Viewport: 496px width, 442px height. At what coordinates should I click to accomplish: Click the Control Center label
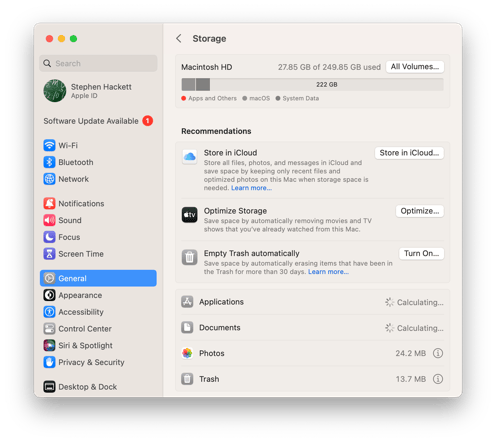[85, 329]
